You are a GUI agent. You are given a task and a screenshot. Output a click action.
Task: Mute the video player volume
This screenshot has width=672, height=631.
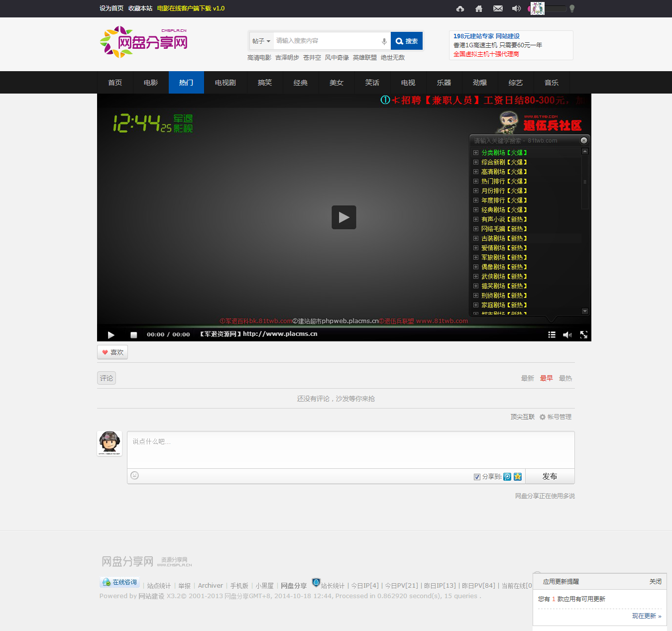coord(567,335)
